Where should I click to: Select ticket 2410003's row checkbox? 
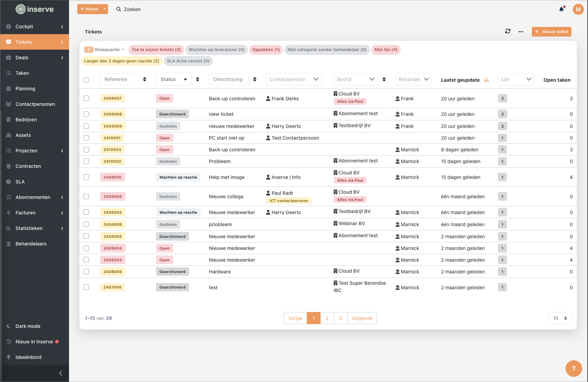(x=86, y=149)
